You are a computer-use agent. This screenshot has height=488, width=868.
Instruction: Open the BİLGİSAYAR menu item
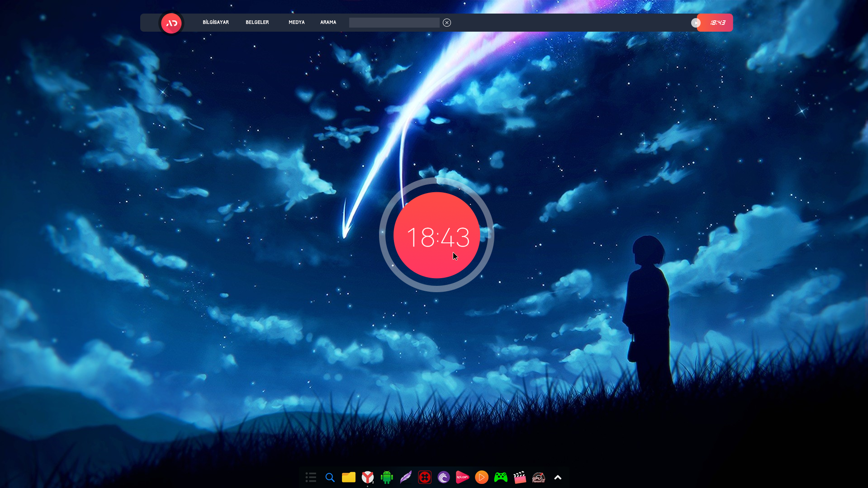tap(216, 22)
